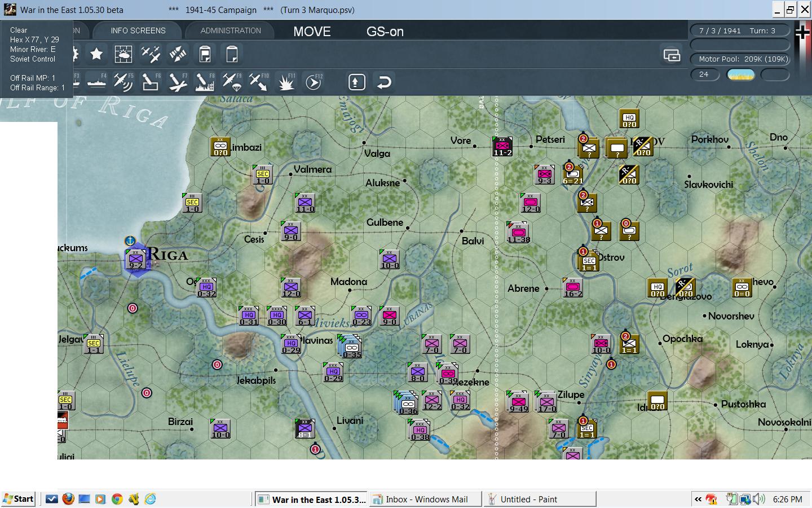Image resolution: width=812 pixels, height=508 pixels.
Task: Click the boxed up-arrow toolbar button
Action: pos(356,82)
